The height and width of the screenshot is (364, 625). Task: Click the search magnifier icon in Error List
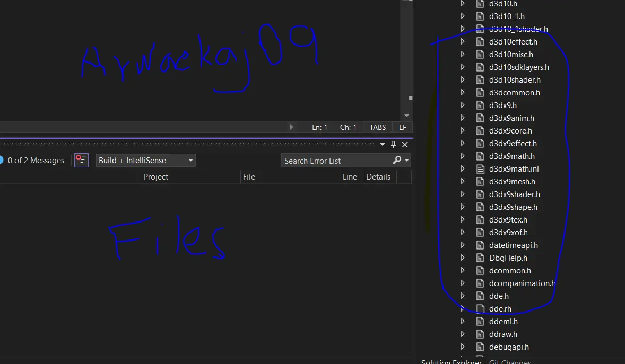[x=397, y=160]
